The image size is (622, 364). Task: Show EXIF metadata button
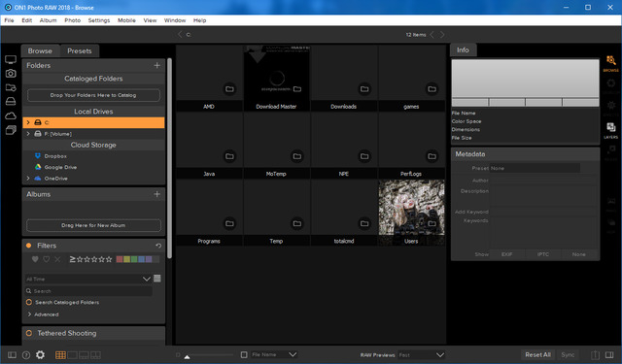[x=506, y=254]
